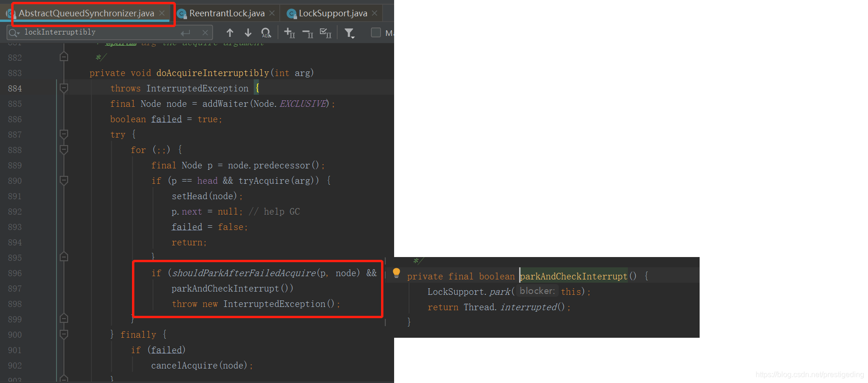This screenshot has width=868, height=383.
Task: Collapse the for loop at line 888
Action: [64, 149]
